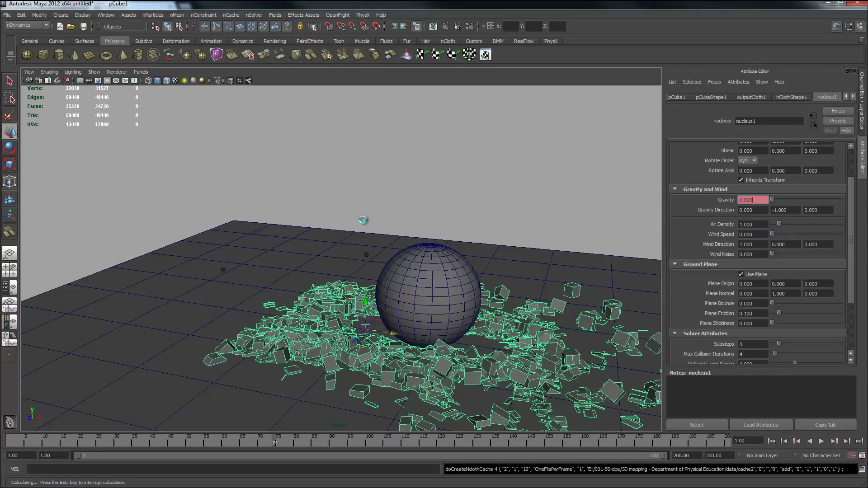Select the Universal Manipulator tool
The height and width of the screenshot is (488, 868).
pyautogui.click(x=9, y=182)
